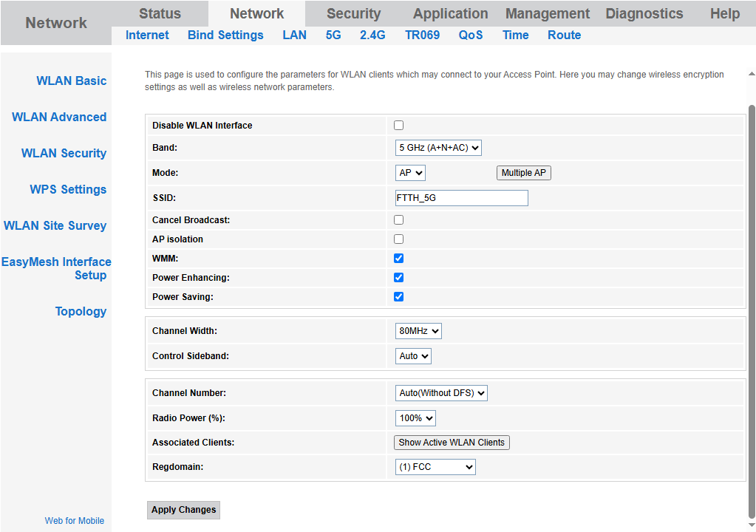Click the Multiple AP button
Viewport: 756px width, 532px height.
523,173
